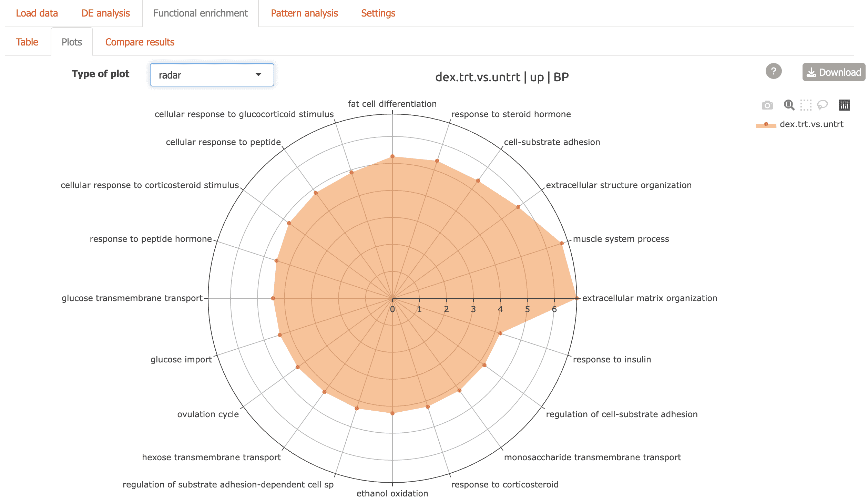Open the Settings tab
The height and width of the screenshot is (504, 868).
click(x=378, y=13)
